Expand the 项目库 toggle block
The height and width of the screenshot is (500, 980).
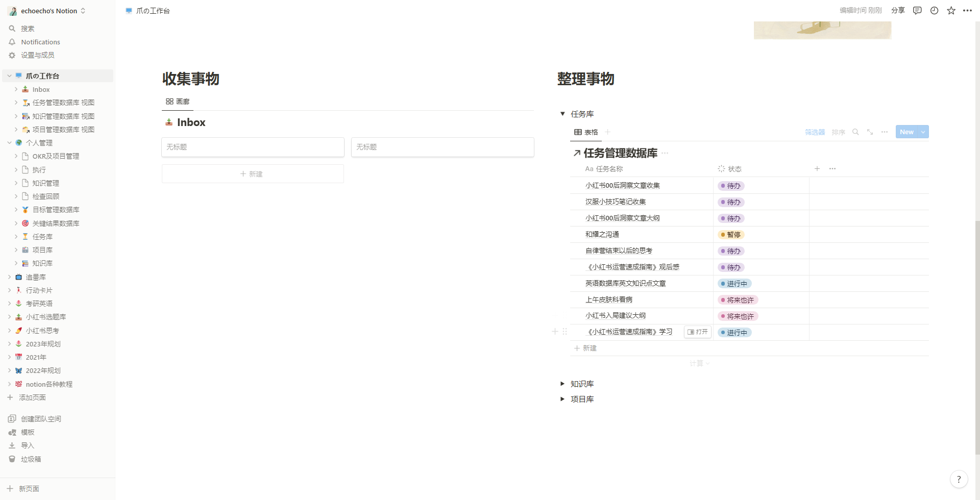pos(562,399)
